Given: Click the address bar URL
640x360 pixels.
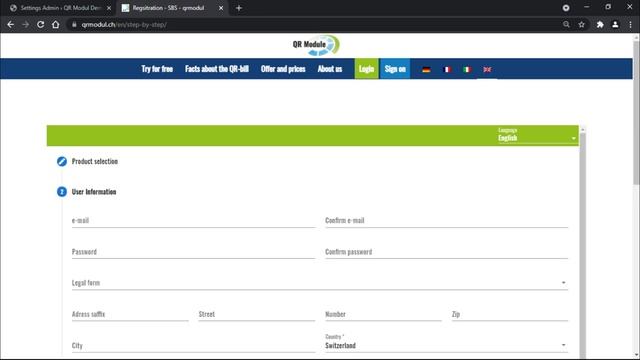Looking at the screenshot, I should (x=124, y=24).
